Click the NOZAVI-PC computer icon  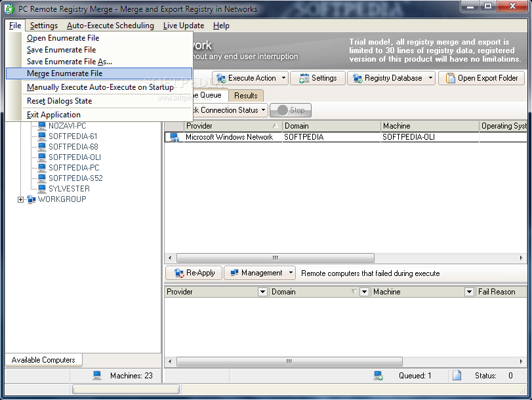pos(42,126)
